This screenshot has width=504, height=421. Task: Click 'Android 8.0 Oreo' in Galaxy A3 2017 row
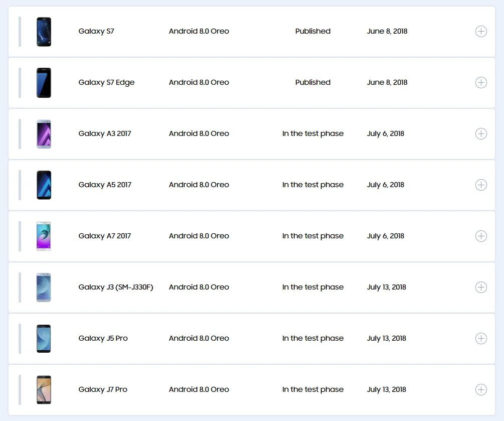(x=199, y=133)
